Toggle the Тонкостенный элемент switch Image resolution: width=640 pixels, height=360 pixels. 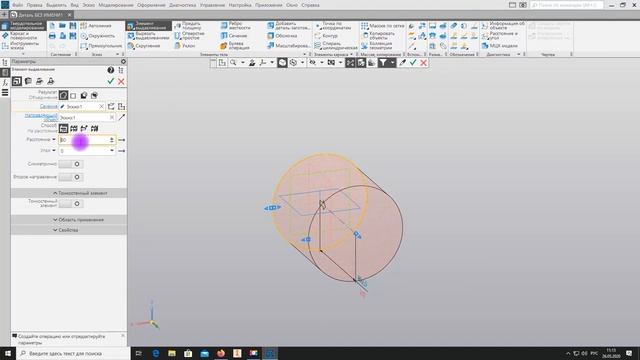[x=71, y=203]
